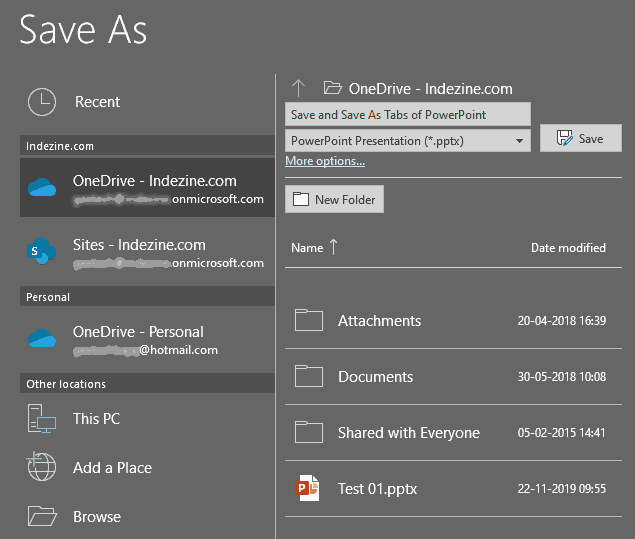The width and height of the screenshot is (635, 539).
Task: Select OneDrive - Personal location
Action: click(147, 339)
